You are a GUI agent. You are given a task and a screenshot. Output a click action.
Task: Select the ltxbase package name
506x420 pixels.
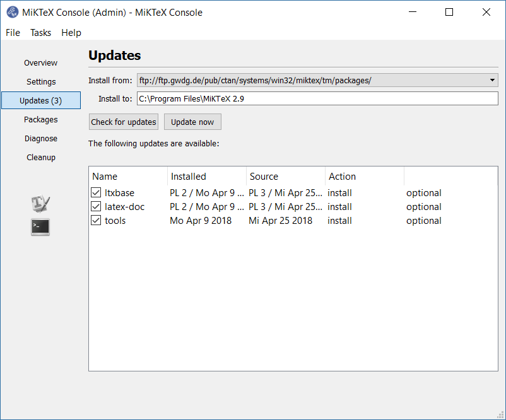(119, 193)
